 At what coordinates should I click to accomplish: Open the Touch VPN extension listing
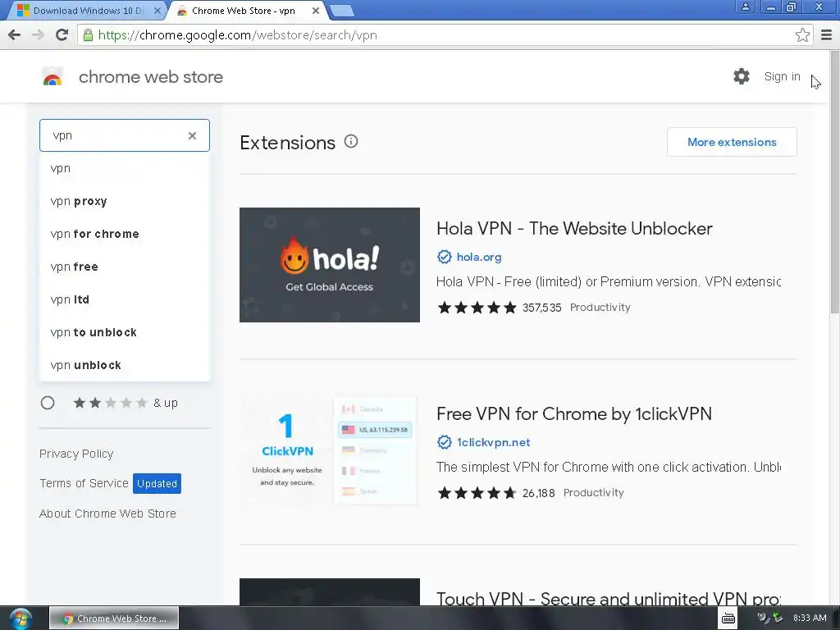tap(608, 598)
